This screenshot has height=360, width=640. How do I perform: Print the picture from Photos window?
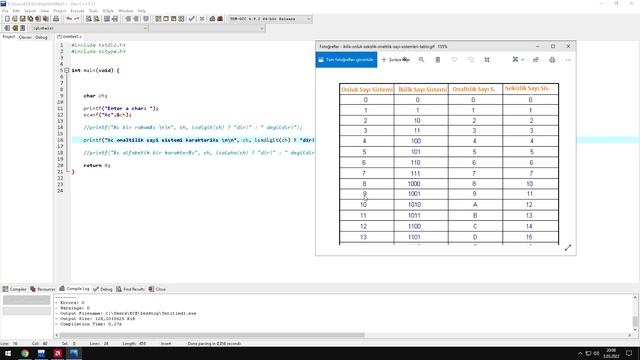click(x=552, y=60)
